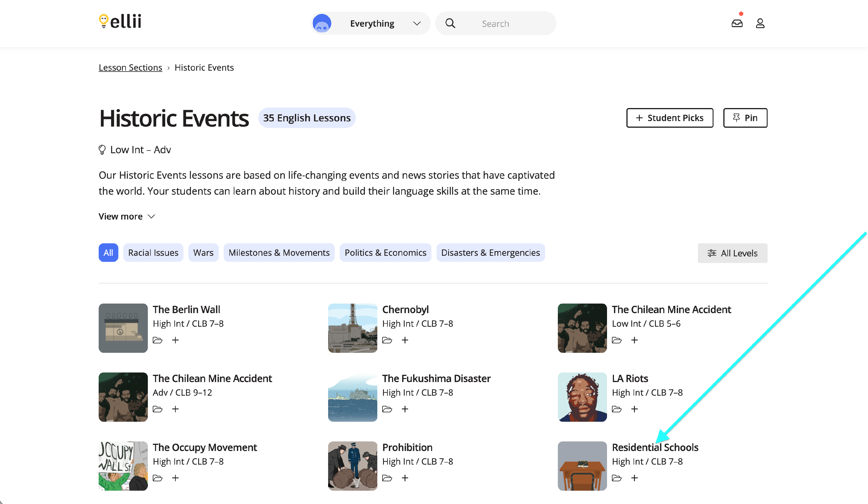Go to Lesson Sections breadcrumb link
868x504 pixels.
(130, 67)
